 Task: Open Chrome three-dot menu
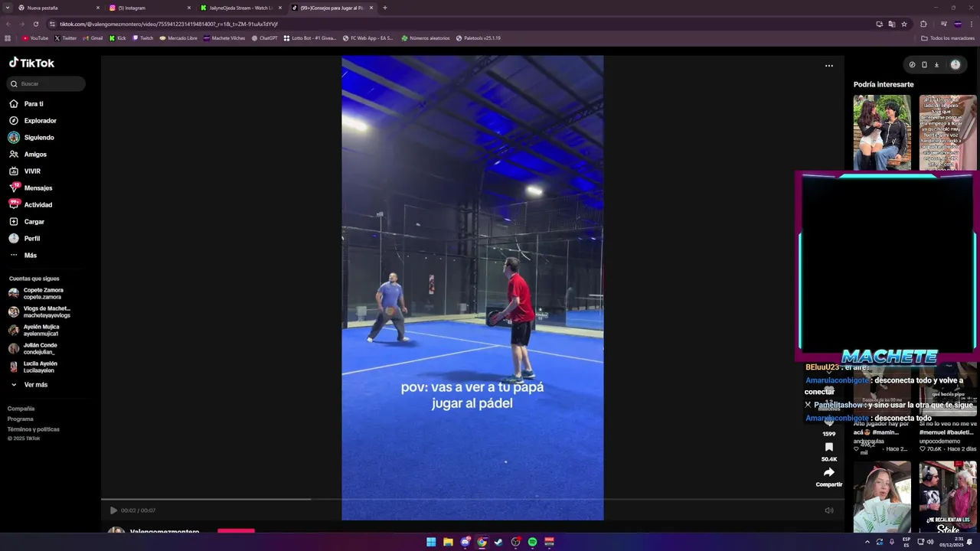tap(972, 24)
